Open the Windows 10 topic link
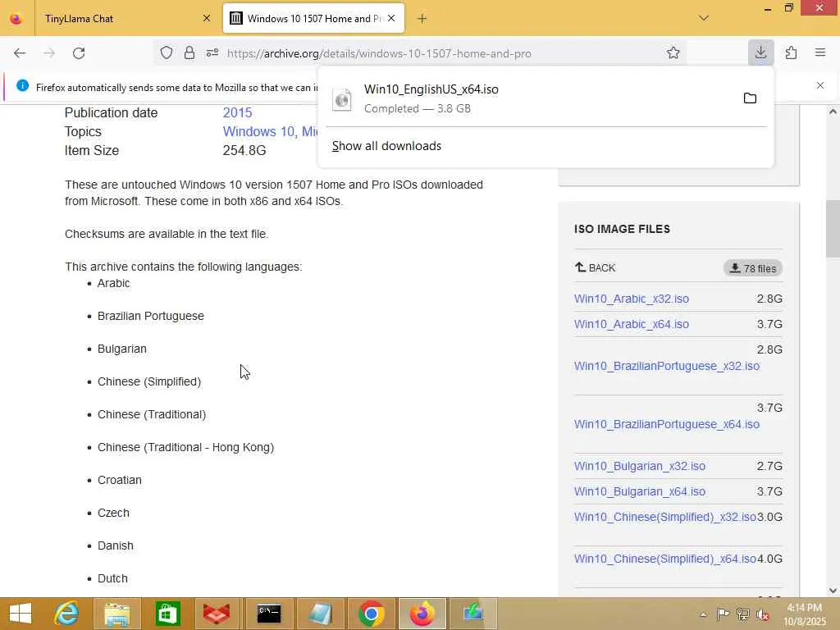840x630 pixels. pyautogui.click(x=259, y=131)
